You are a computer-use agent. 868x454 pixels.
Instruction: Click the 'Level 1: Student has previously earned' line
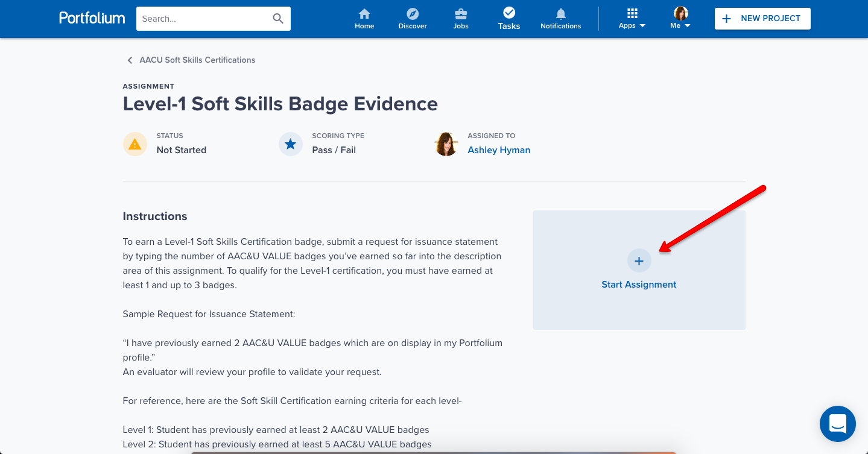[x=276, y=430]
